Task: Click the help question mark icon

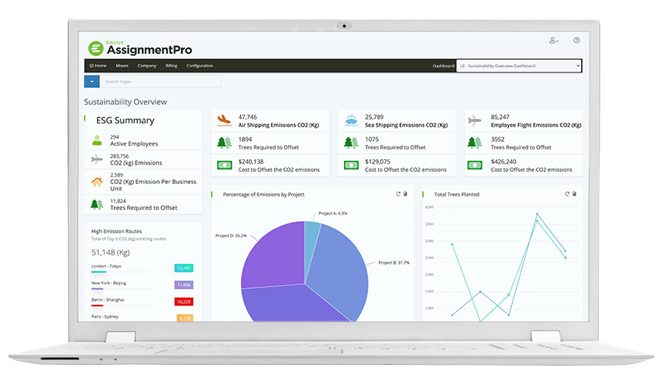Action: [577, 40]
